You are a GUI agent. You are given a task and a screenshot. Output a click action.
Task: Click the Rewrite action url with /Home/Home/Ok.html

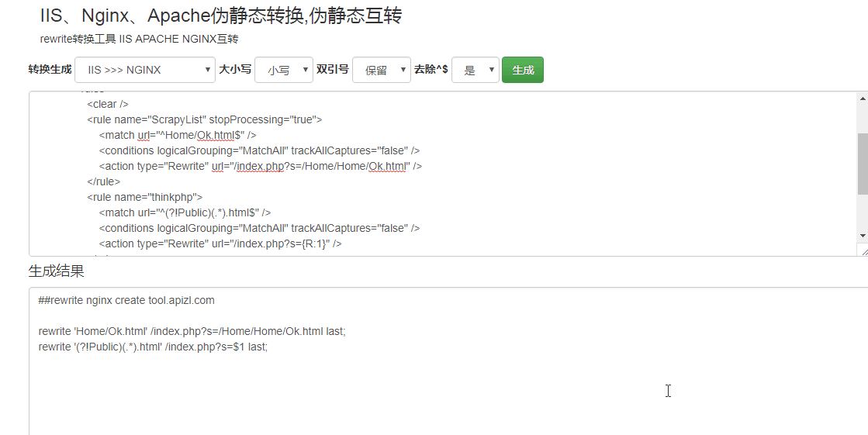pos(260,166)
